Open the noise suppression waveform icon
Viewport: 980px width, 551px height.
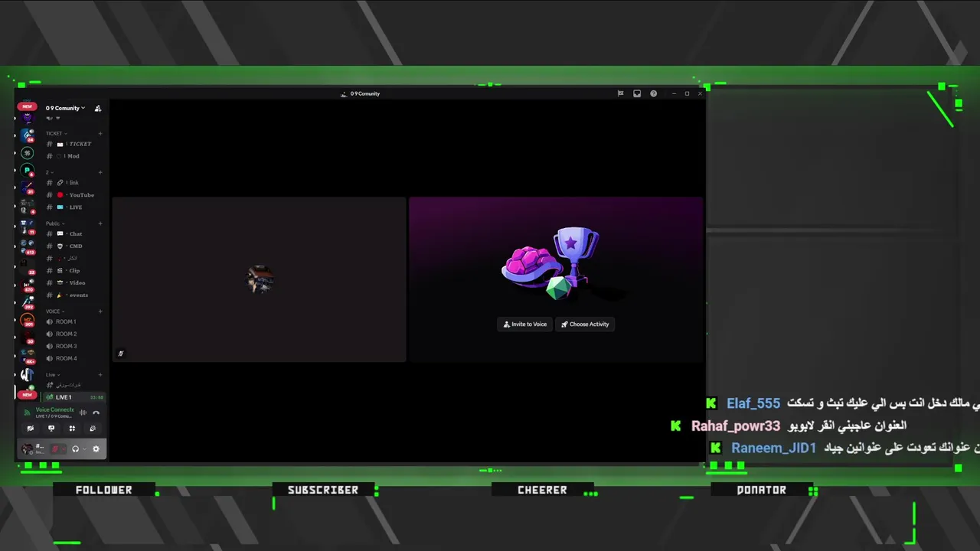point(83,413)
